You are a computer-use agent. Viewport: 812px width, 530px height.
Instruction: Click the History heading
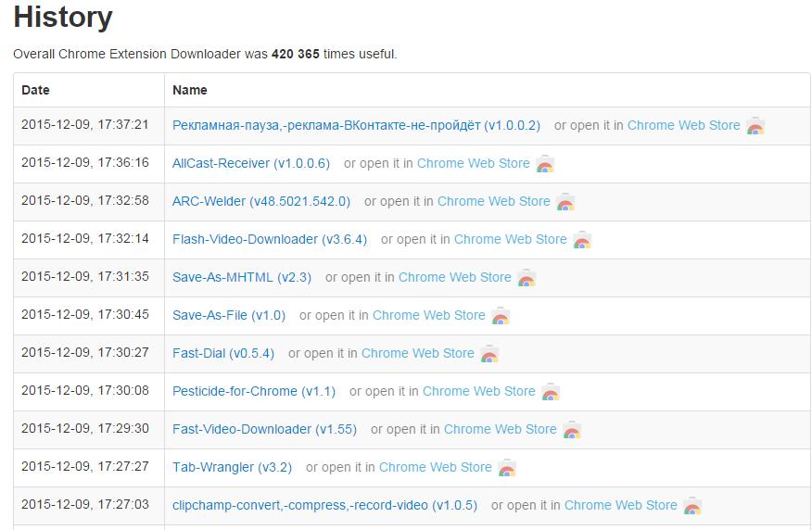point(63,17)
